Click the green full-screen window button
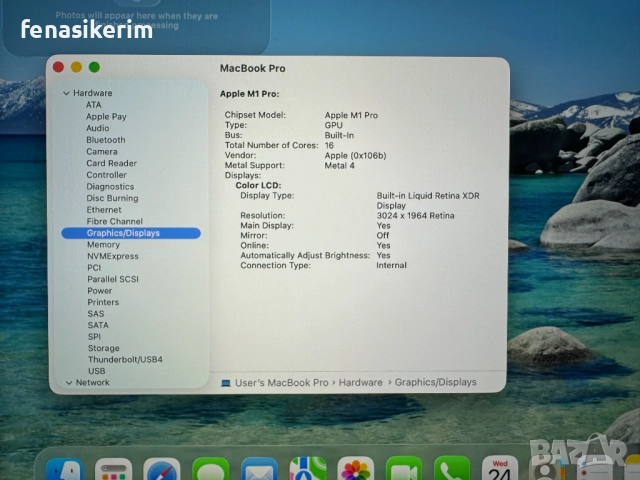The image size is (640, 480). click(94, 67)
